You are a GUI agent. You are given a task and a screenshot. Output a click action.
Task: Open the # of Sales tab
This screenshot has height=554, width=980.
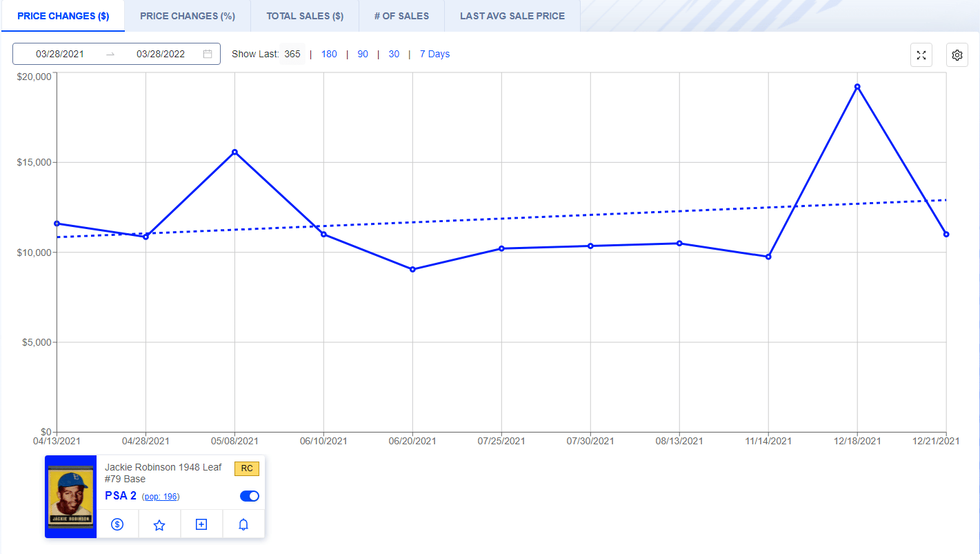401,16
